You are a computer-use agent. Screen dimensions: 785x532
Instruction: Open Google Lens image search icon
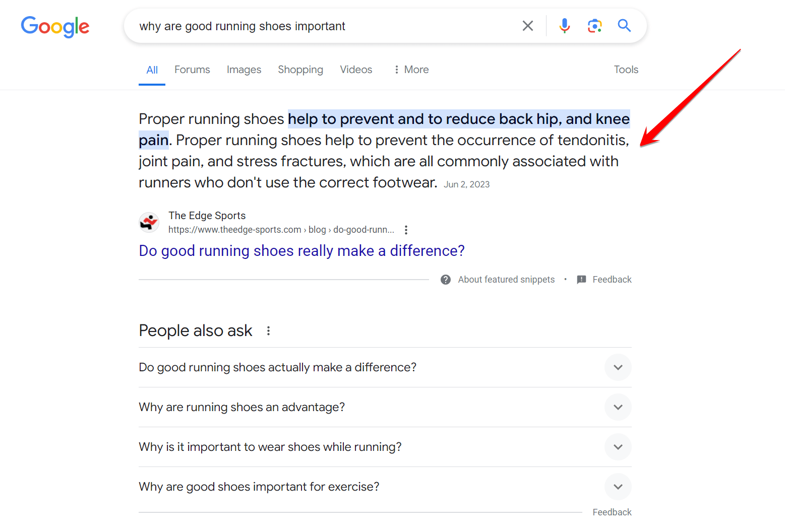click(x=594, y=26)
